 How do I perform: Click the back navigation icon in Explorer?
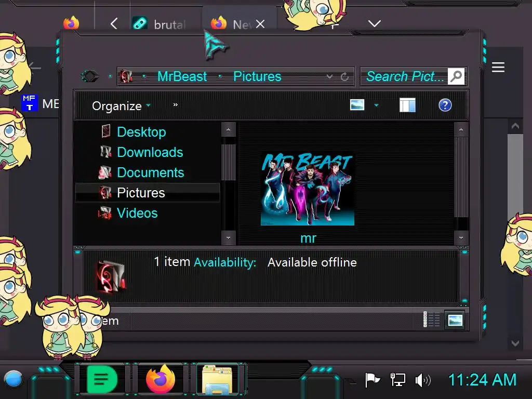point(89,76)
